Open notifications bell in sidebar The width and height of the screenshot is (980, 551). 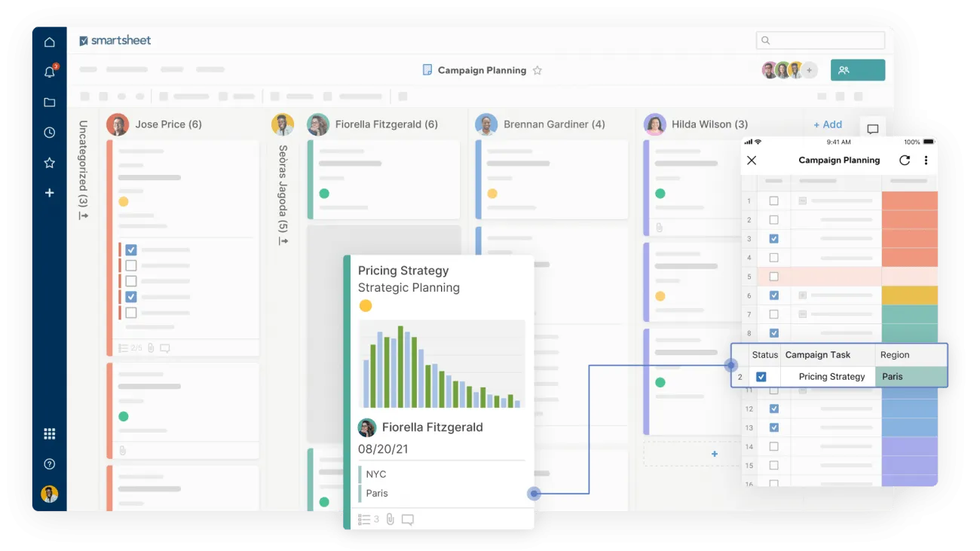(50, 72)
